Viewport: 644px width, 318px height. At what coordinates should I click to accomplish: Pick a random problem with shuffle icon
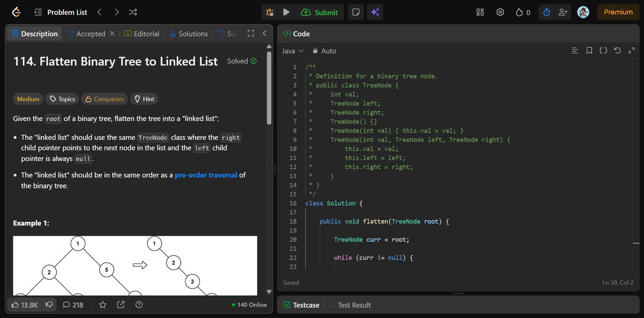133,12
